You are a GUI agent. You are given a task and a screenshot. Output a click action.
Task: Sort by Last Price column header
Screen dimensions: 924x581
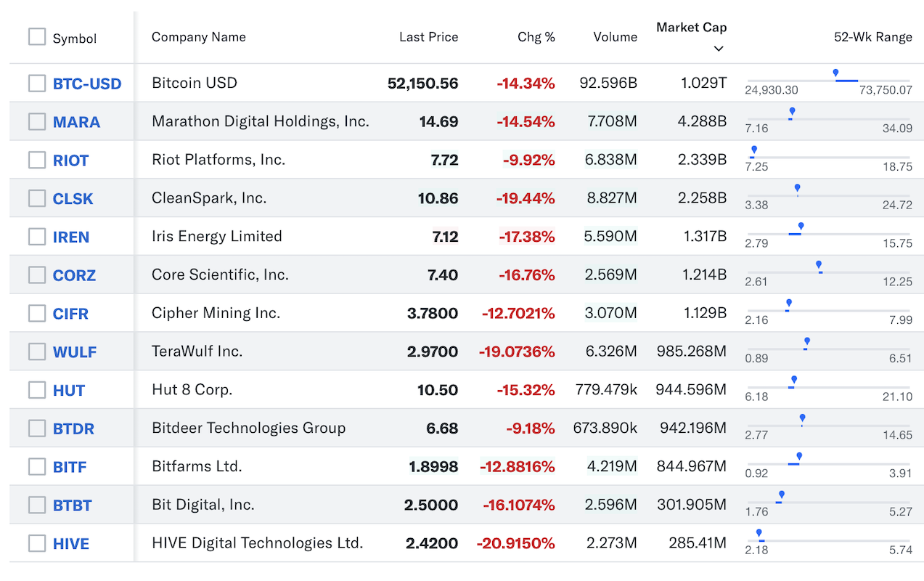pyautogui.click(x=429, y=37)
